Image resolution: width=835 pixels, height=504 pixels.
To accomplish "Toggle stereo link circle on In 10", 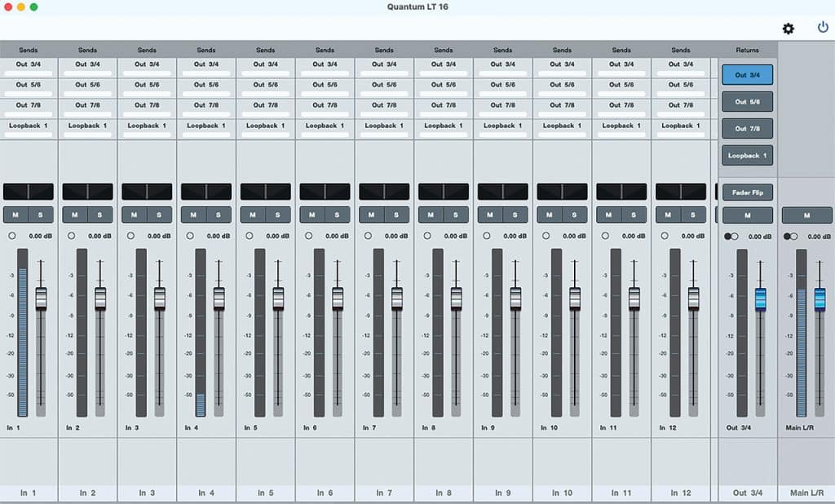I will click(546, 236).
